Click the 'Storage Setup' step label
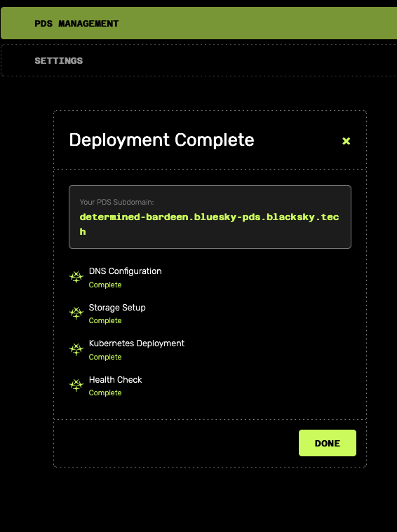 point(117,308)
